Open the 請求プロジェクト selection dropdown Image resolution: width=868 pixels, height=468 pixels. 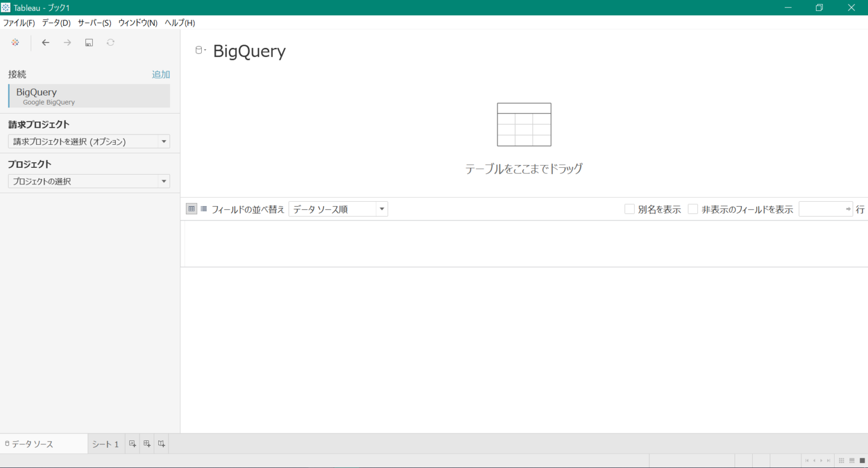tap(163, 141)
